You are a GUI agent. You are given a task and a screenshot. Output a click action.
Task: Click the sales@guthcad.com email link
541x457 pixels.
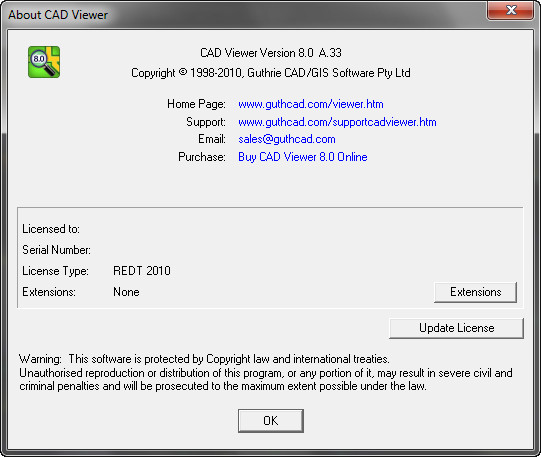tap(287, 139)
